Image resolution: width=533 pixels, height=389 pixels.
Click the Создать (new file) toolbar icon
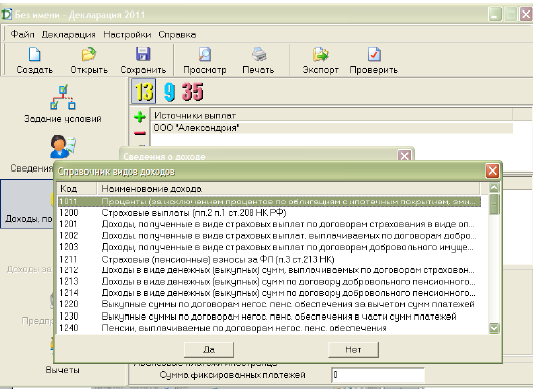pyautogui.click(x=34, y=54)
